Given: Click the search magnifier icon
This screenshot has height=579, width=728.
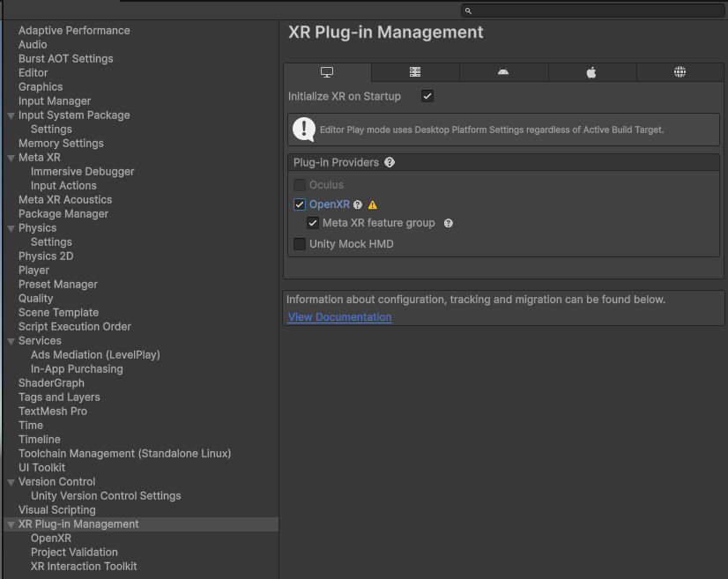Looking at the screenshot, I should tap(468, 11).
